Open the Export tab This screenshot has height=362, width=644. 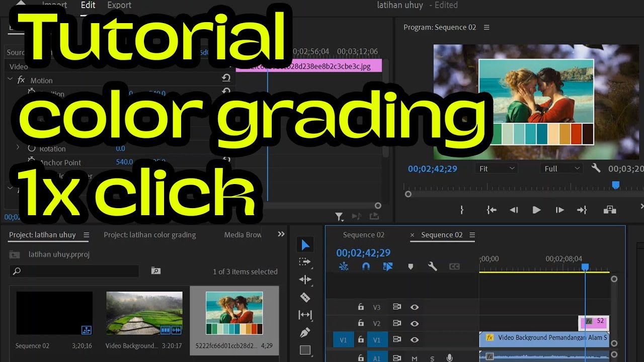[119, 5]
